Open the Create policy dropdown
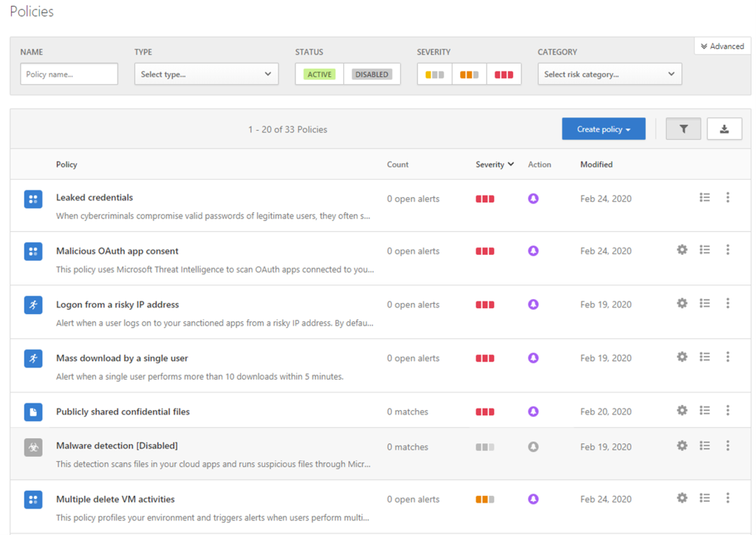 click(x=604, y=129)
